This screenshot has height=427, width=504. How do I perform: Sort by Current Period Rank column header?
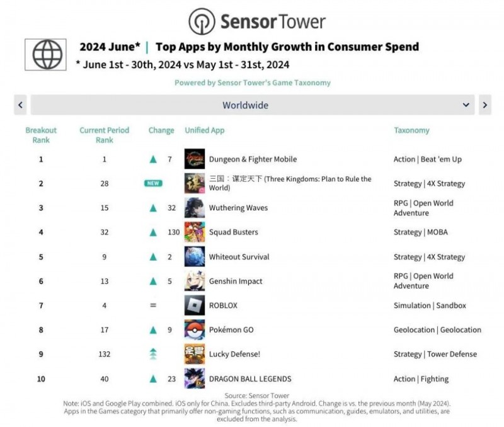(x=104, y=135)
